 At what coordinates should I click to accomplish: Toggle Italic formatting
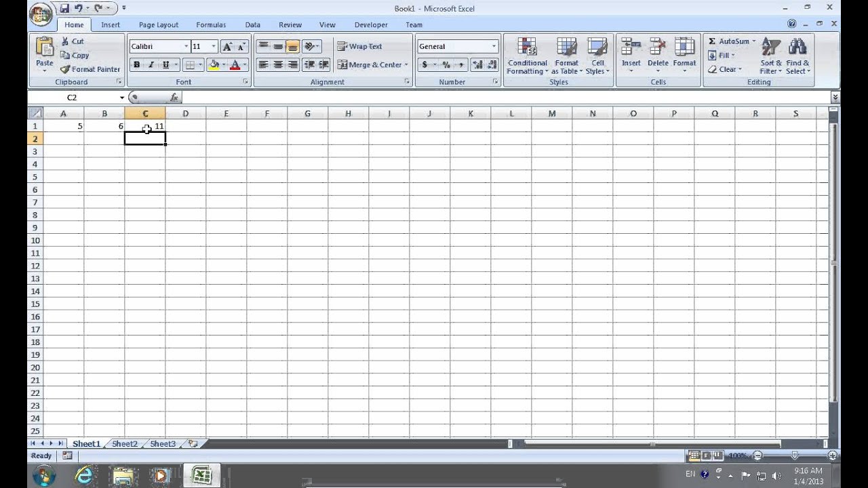pyautogui.click(x=151, y=65)
